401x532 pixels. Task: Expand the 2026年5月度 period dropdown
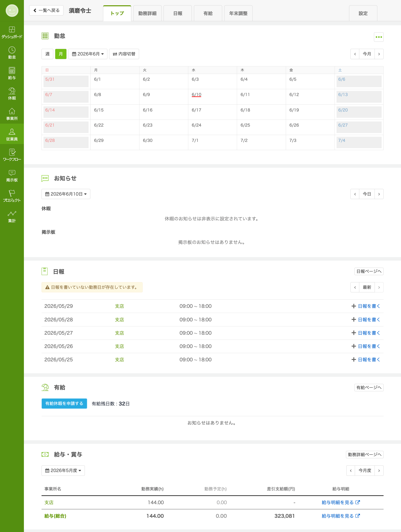63,470
